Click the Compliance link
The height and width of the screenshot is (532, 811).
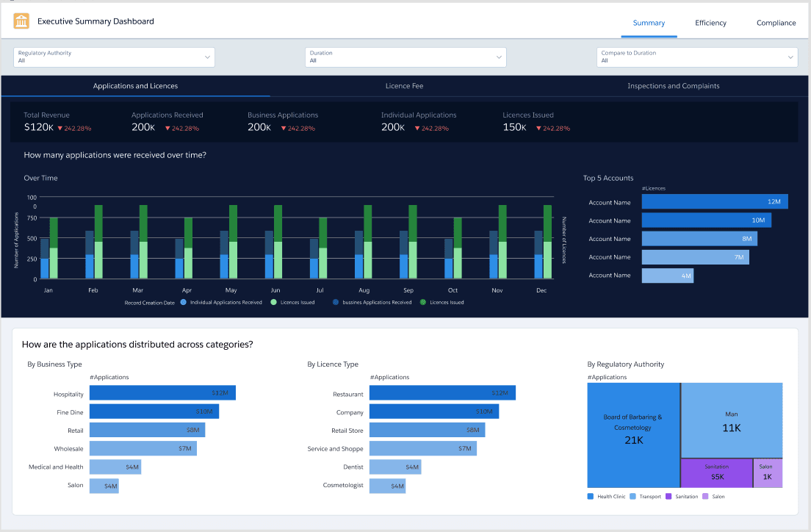coord(776,23)
